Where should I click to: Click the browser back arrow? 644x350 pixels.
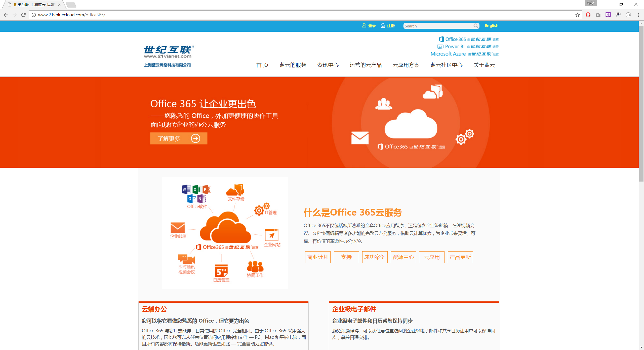click(6, 15)
